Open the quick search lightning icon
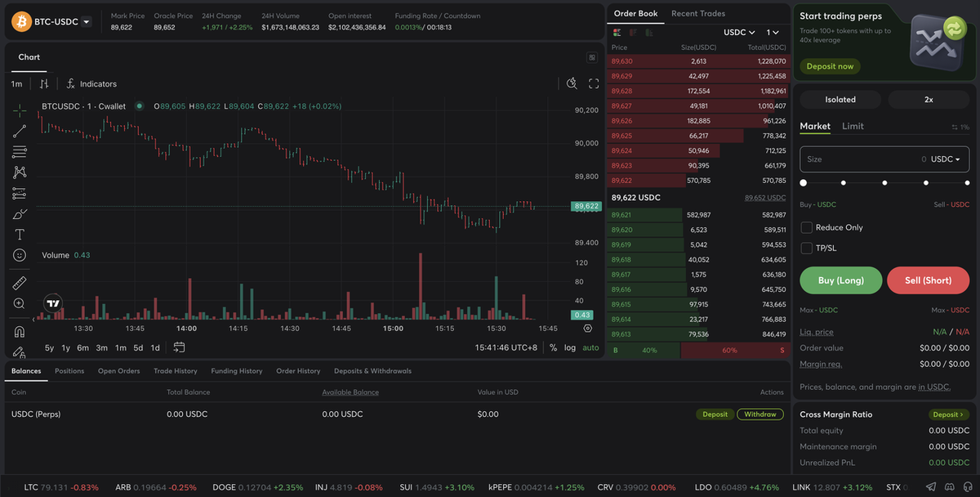980x497 pixels. (572, 83)
